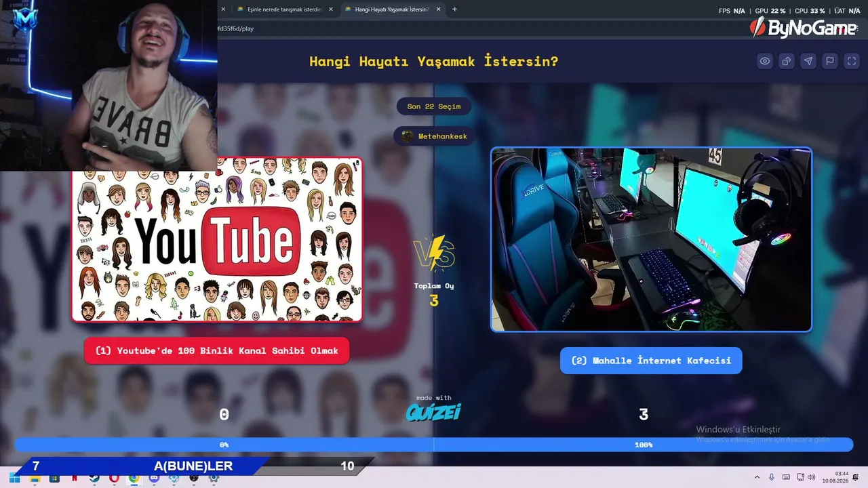Select the internet cafe photo

click(651, 239)
